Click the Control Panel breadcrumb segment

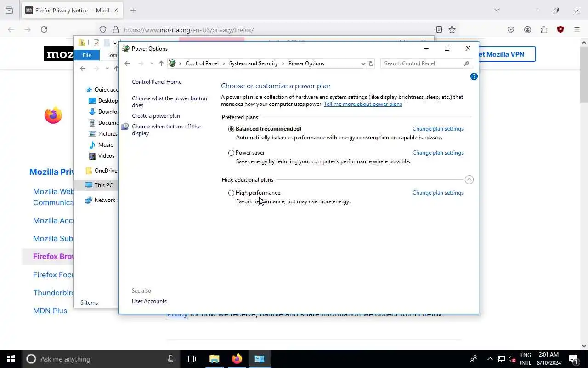(202, 63)
